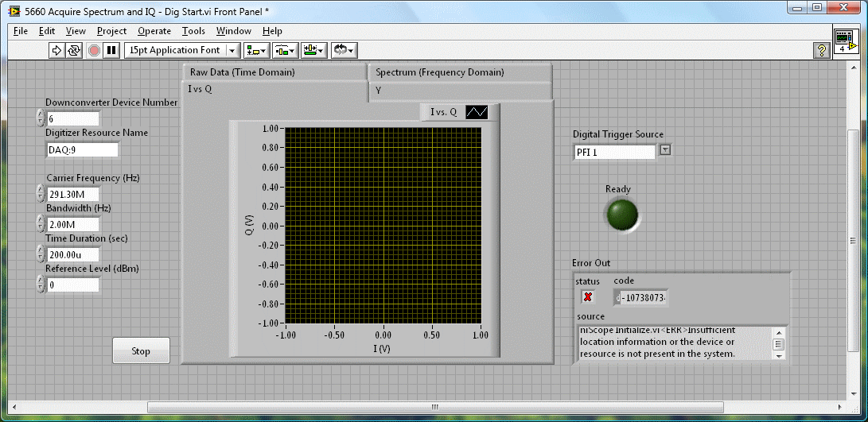
Task: Switch to Raw Data (Time Domain) tab
Action: point(274,72)
